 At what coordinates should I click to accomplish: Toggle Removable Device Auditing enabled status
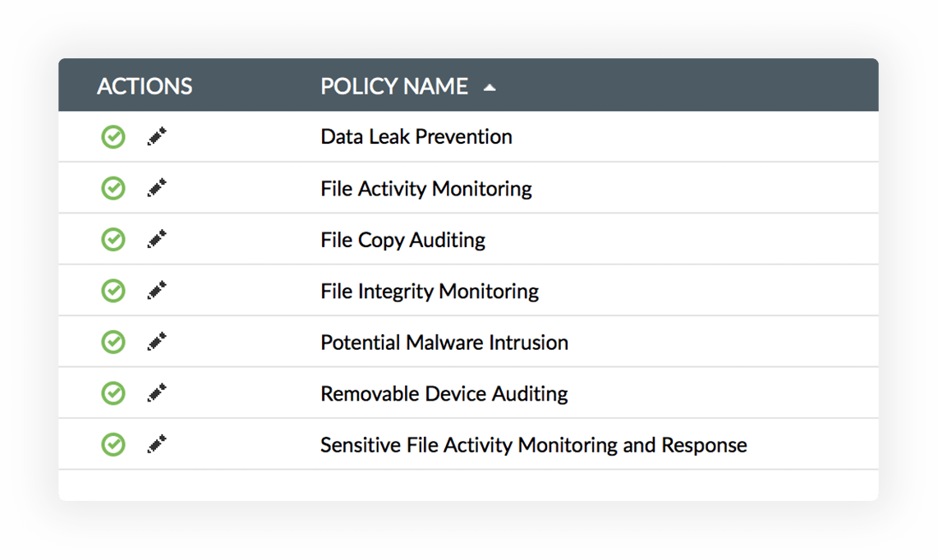point(113,393)
